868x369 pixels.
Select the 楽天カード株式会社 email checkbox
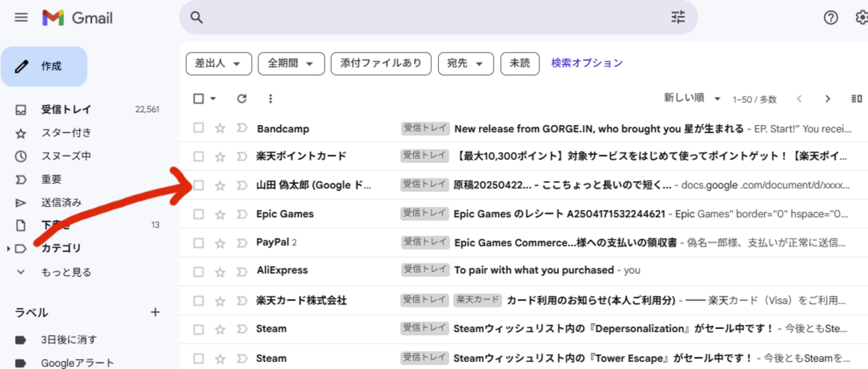coord(198,300)
